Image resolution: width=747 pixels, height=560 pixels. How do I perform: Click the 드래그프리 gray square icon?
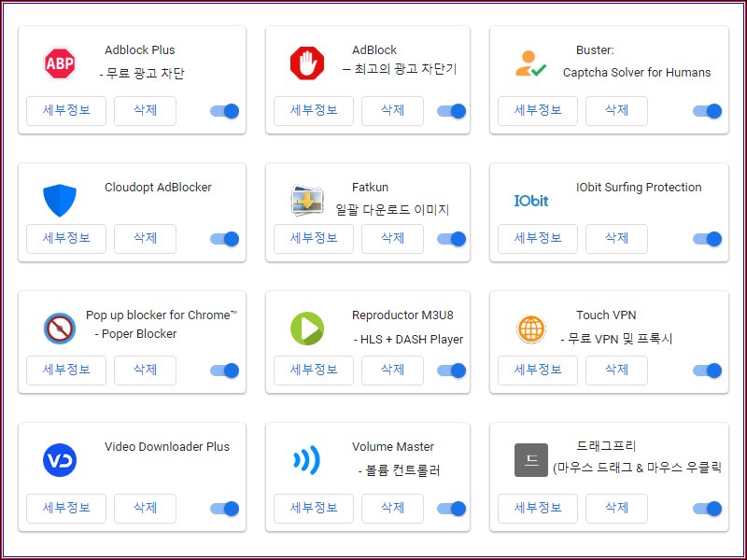coord(531,460)
